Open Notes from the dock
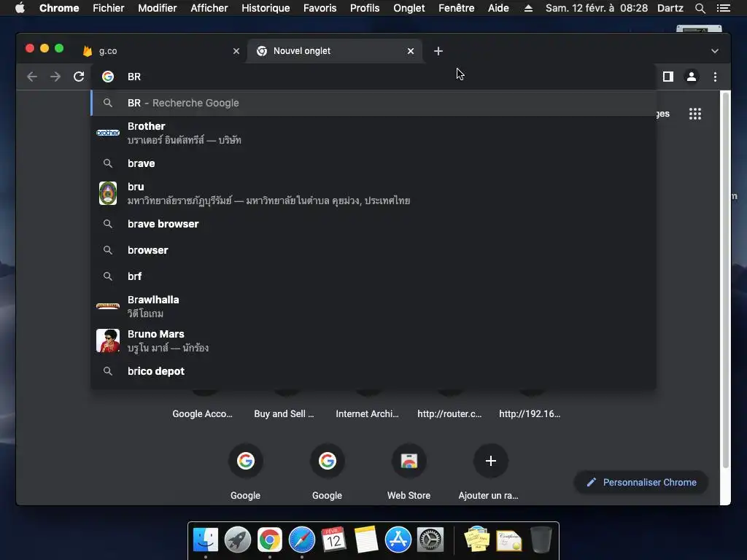This screenshot has height=560, width=747. 366,540
